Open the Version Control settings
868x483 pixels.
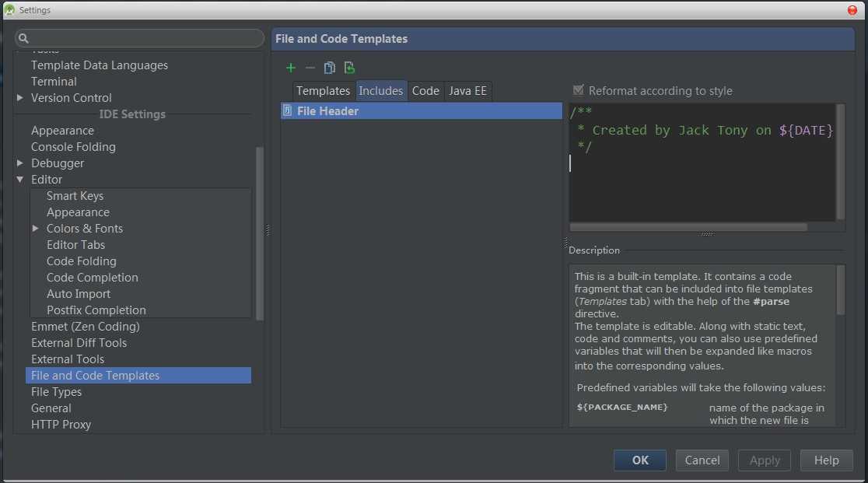point(71,98)
